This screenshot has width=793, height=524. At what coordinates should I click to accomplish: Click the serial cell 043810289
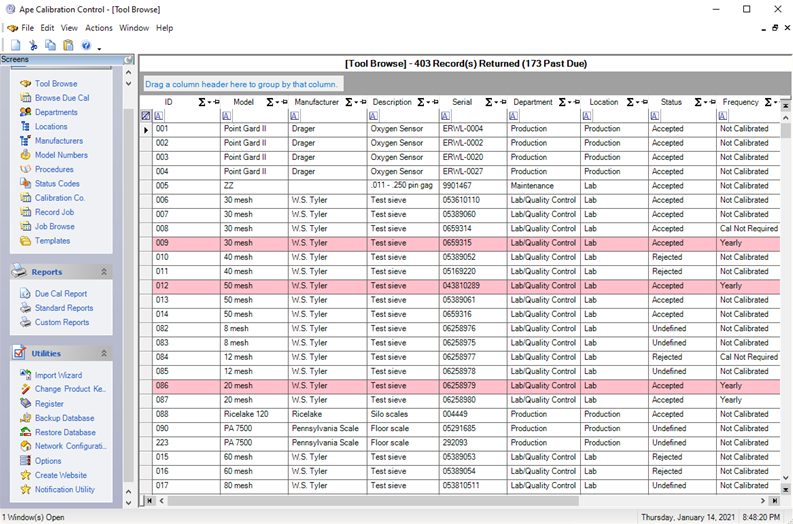(x=473, y=286)
